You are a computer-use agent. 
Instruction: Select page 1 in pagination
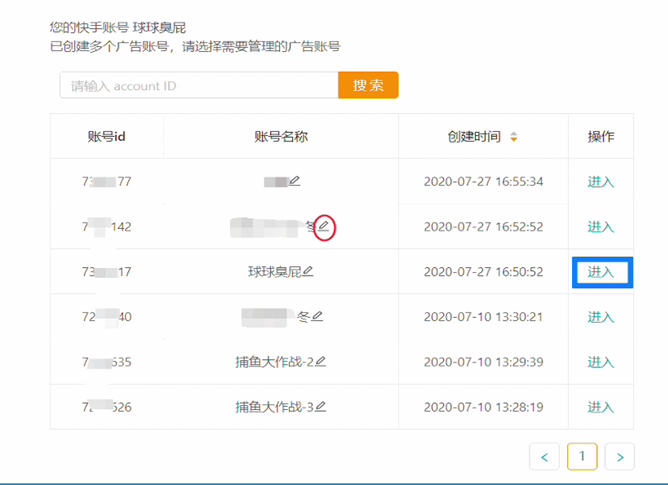582,456
